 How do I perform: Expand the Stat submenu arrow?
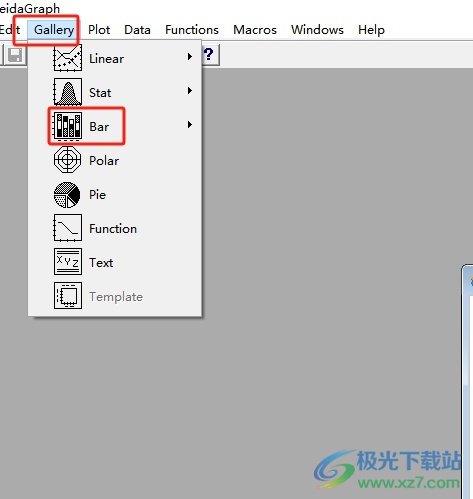[190, 91]
